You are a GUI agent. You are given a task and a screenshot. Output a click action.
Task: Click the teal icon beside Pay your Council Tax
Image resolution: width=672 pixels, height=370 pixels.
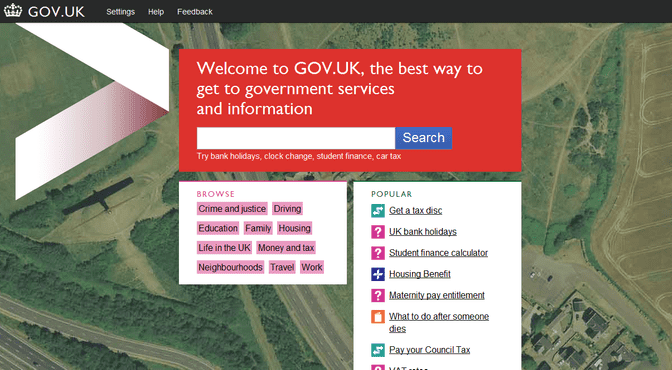click(378, 350)
